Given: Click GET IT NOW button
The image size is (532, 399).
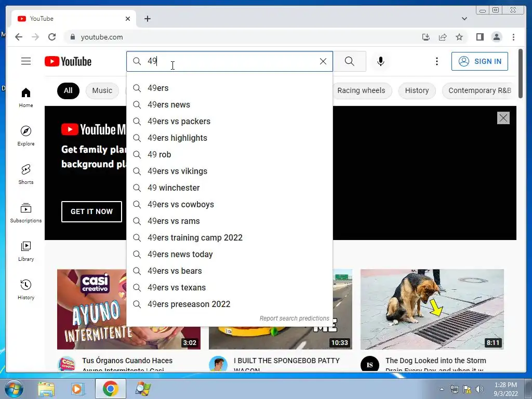Looking at the screenshot, I should (x=91, y=212).
